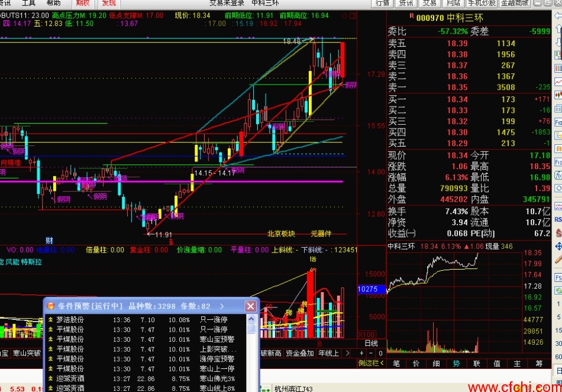Click the alert list scrollbar up arrow

(x=251, y=319)
